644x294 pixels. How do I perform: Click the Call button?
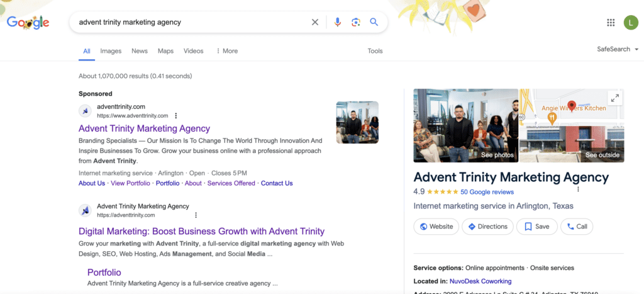(x=577, y=227)
